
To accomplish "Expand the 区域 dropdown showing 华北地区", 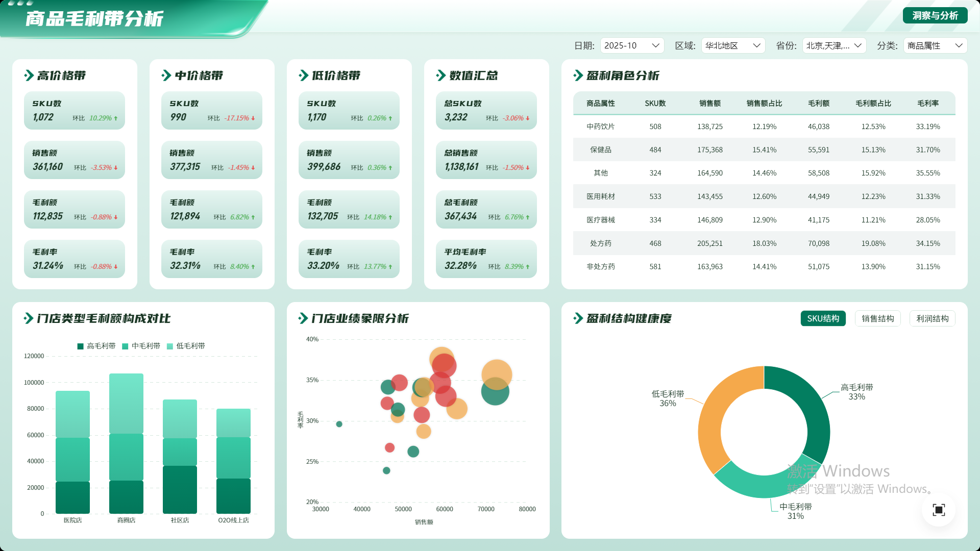I will pyautogui.click(x=733, y=45).
